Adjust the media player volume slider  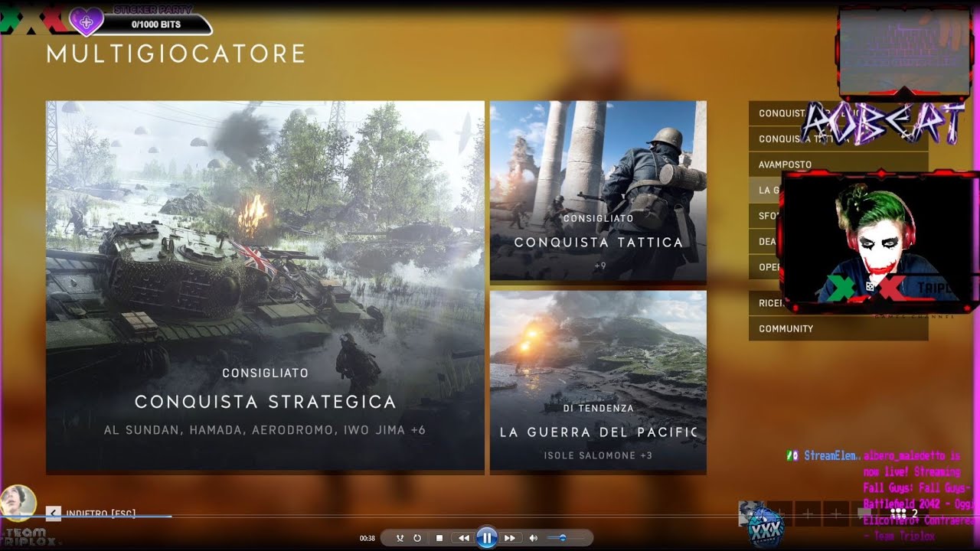pyautogui.click(x=567, y=538)
